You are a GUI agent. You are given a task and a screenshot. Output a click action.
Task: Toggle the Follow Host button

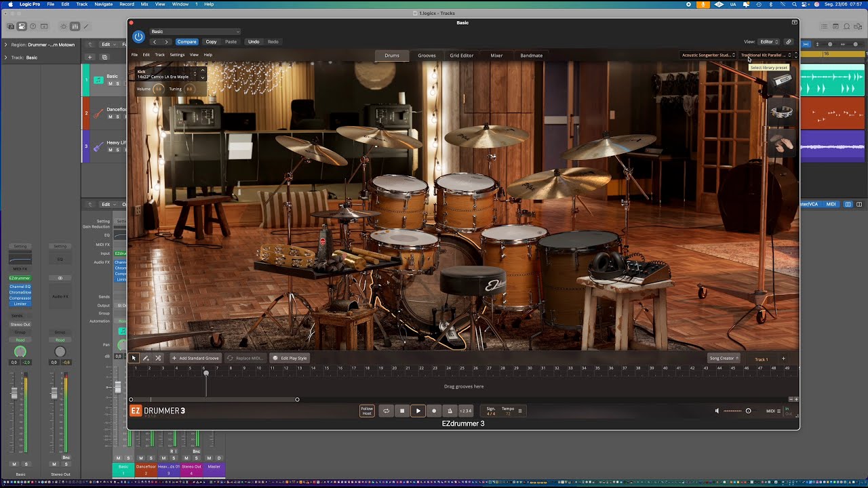tap(367, 411)
